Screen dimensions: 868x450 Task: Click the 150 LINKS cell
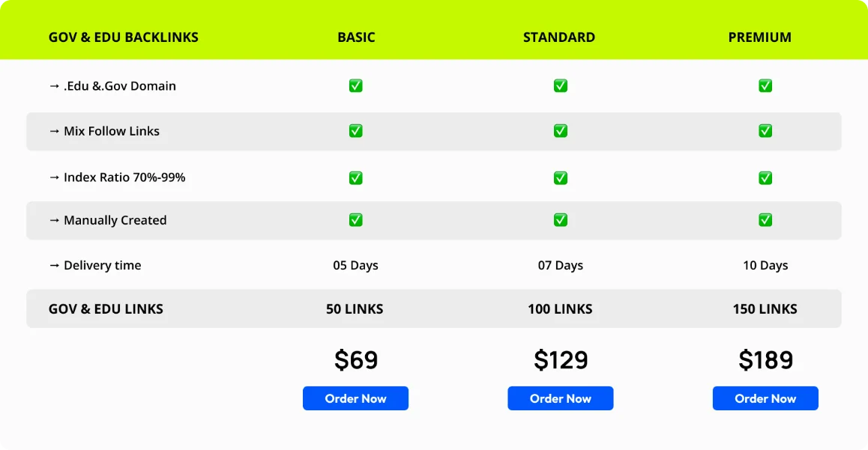point(765,308)
